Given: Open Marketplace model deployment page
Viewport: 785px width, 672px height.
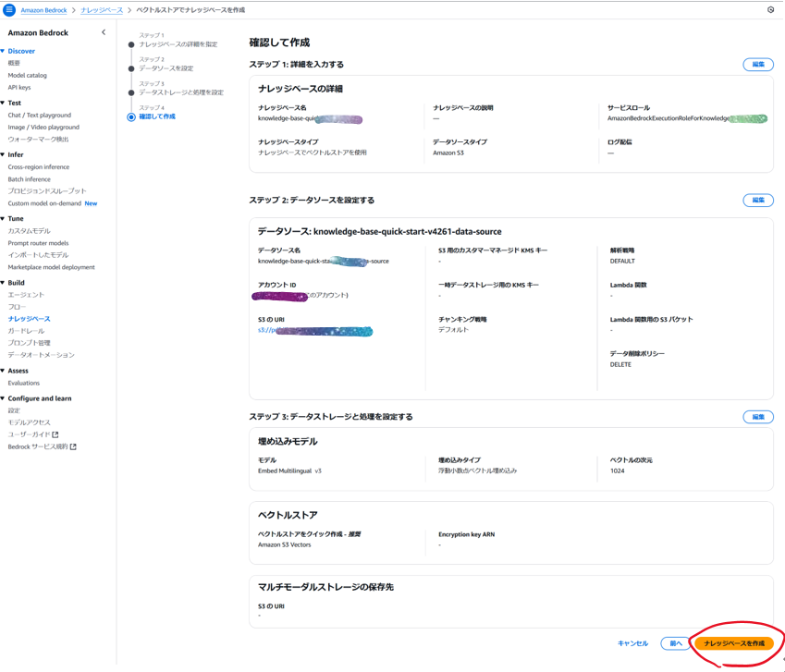Looking at the screenshot, I should 51,267.
